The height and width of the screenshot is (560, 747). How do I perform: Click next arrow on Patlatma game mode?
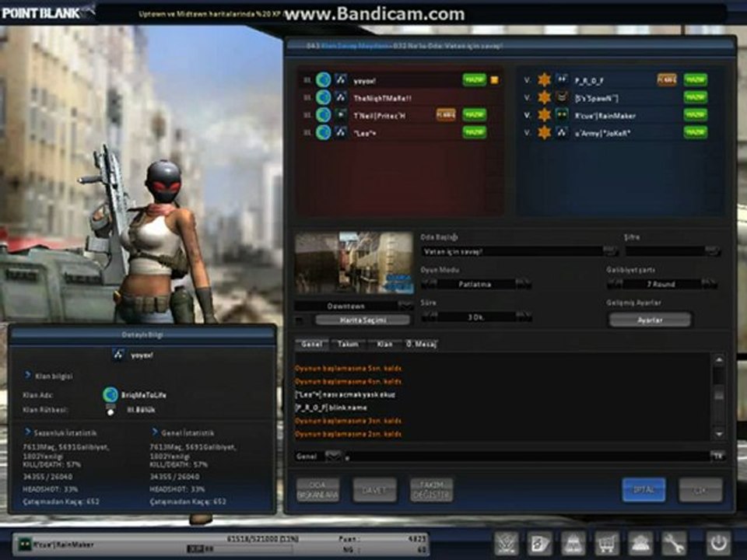pyautogui.click(x=523, y=284)
